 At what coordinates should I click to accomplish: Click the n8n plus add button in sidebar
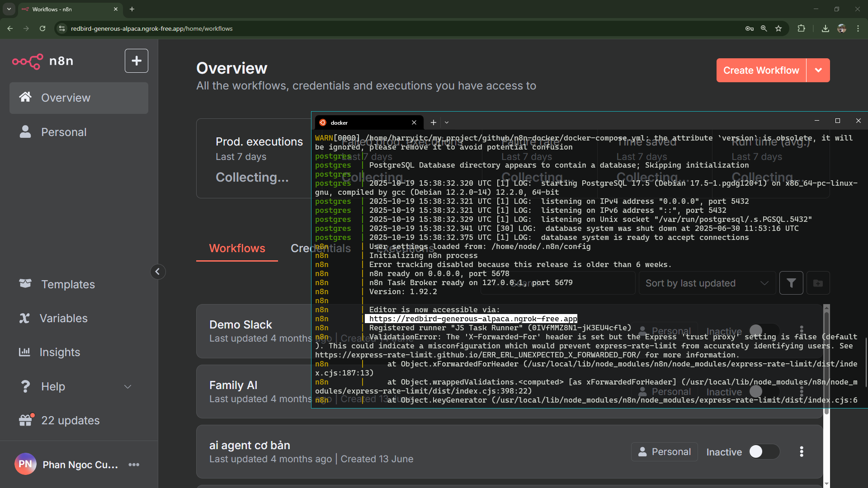136,61
